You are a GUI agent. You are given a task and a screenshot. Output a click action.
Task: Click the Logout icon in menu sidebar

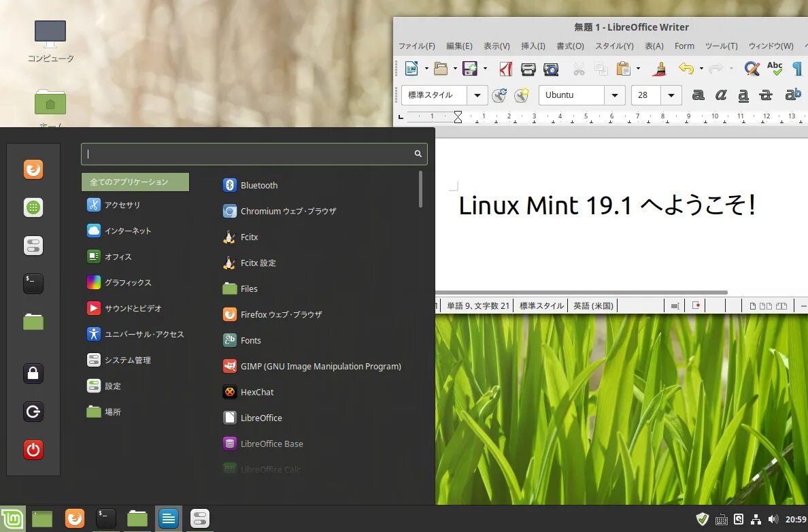click(33, 412)
